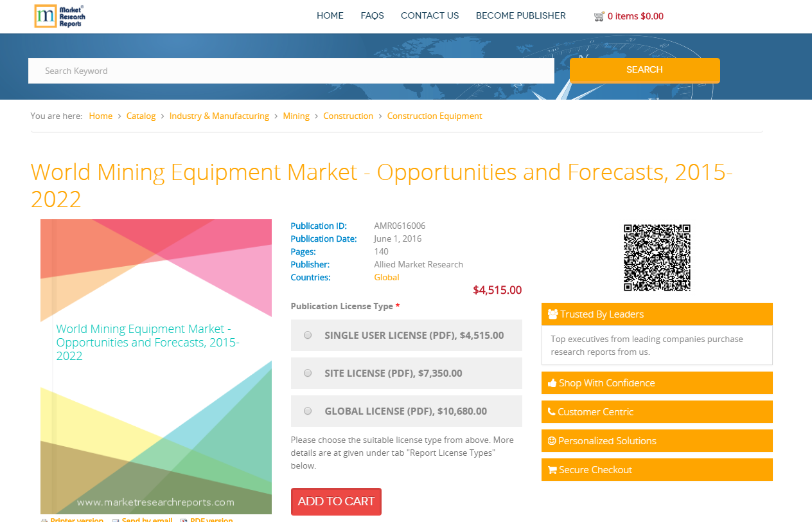
Task: Click the Market Research Reports logo
Action: tap(60, 16)
